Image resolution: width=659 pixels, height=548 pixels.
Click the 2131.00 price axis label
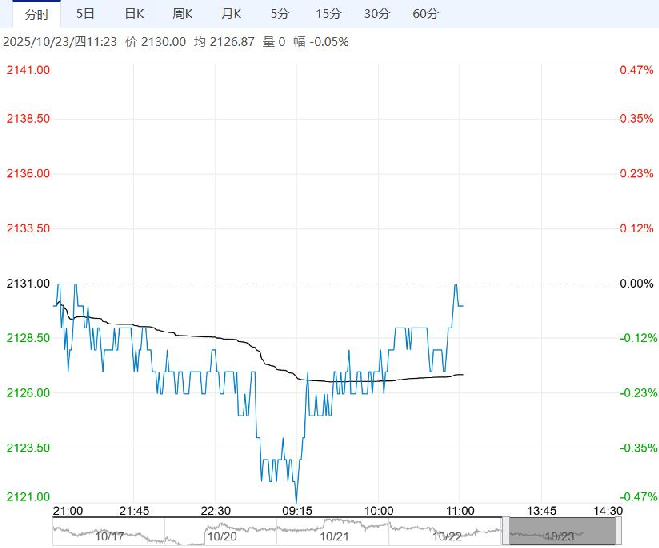(x=29, y=283)
